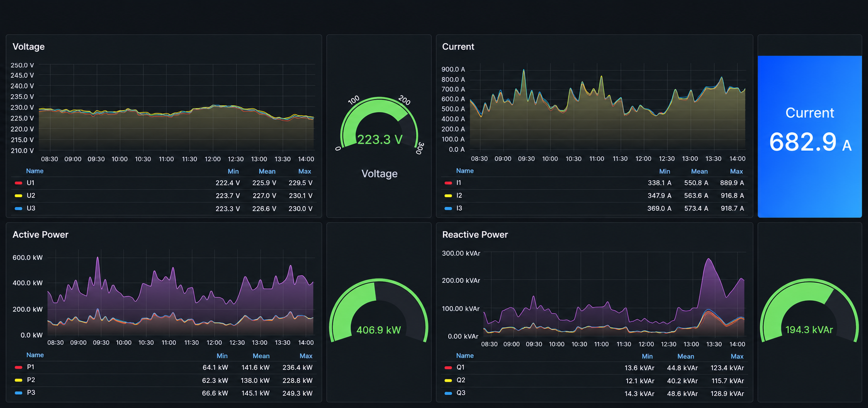868x408 pixels.
Task: Toggle P1 series in Active Power legend
Action: pyautogui.click(x=30, y=367)
